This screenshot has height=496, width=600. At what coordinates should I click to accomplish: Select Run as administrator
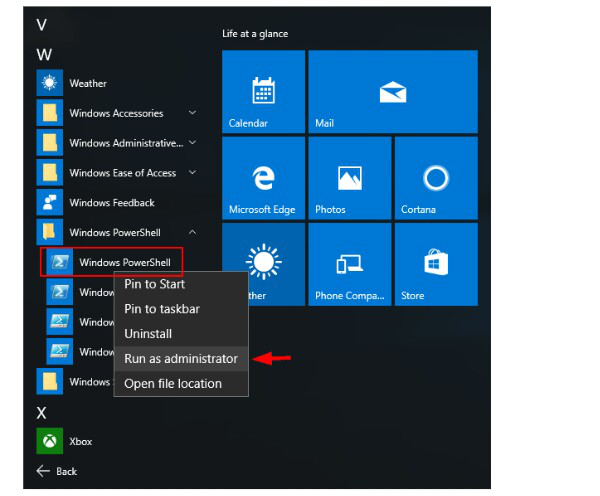181,359
